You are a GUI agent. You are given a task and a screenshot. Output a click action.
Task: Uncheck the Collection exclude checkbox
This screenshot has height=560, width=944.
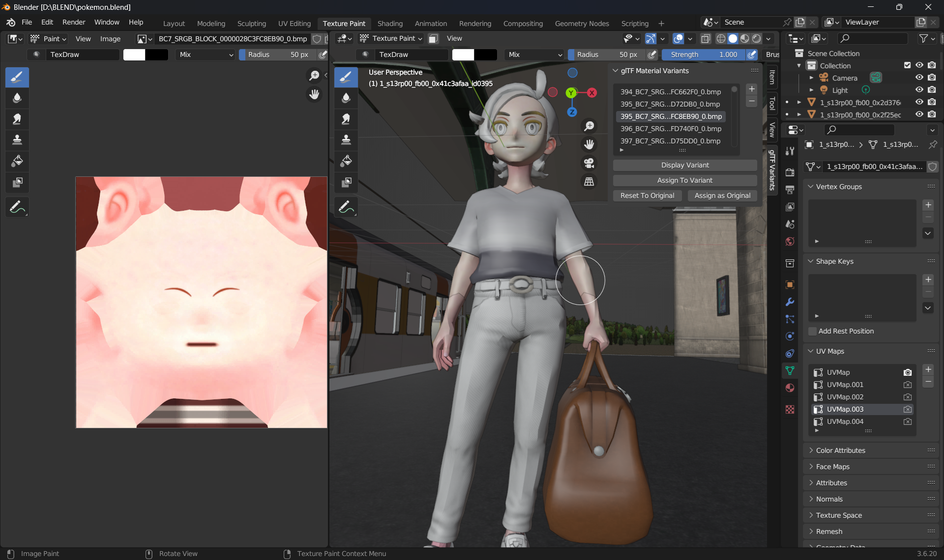point(908,65)
